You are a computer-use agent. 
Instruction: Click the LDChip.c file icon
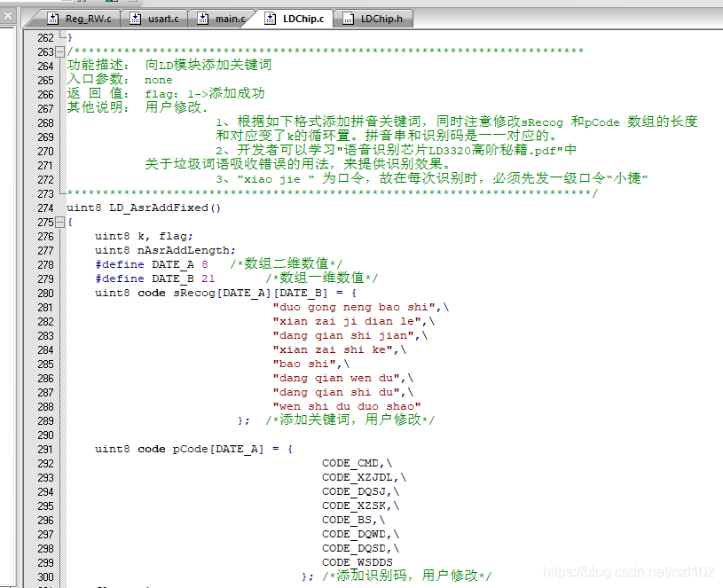270,19
